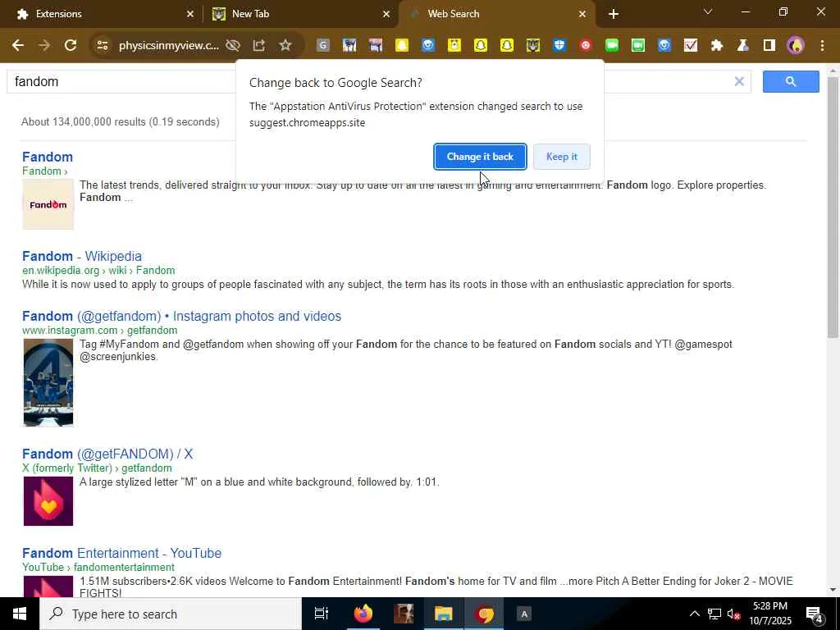Clear search query with X icon
This screenshot has width=840, height=630.
coord(739,81)
